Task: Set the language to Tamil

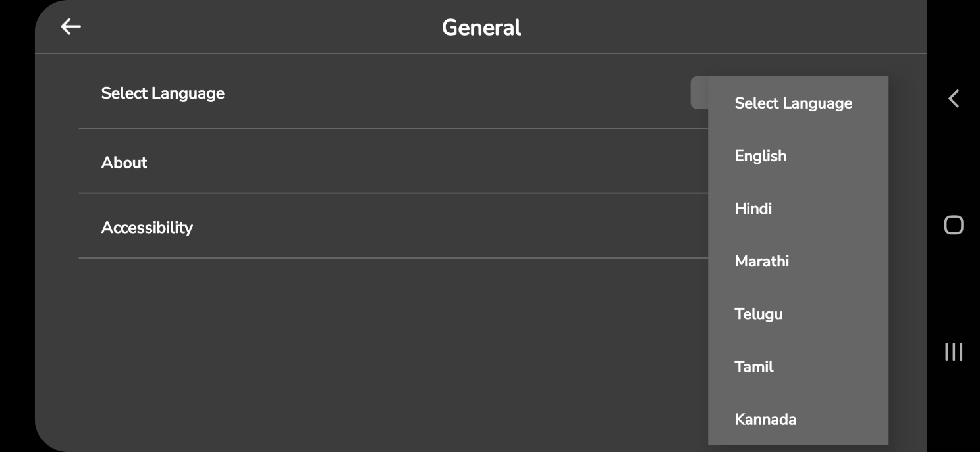Action: pyautogui.click(x=754, y=366)
